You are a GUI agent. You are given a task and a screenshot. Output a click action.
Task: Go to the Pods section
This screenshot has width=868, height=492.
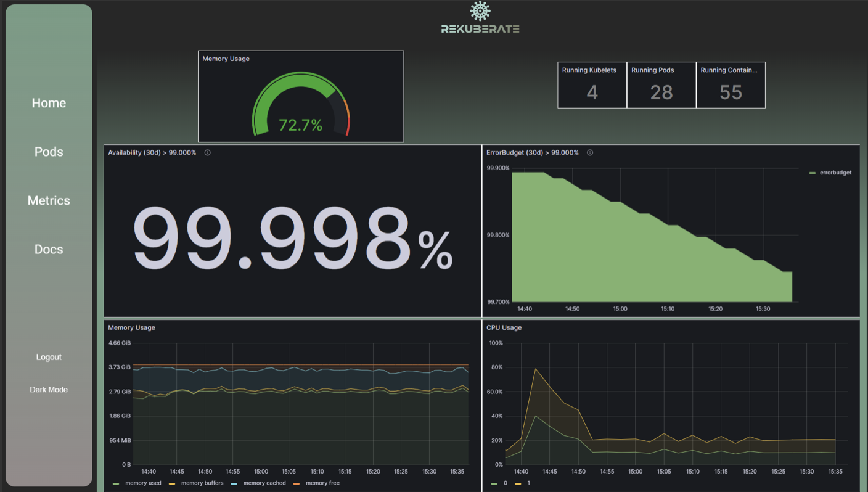(49, 152)
